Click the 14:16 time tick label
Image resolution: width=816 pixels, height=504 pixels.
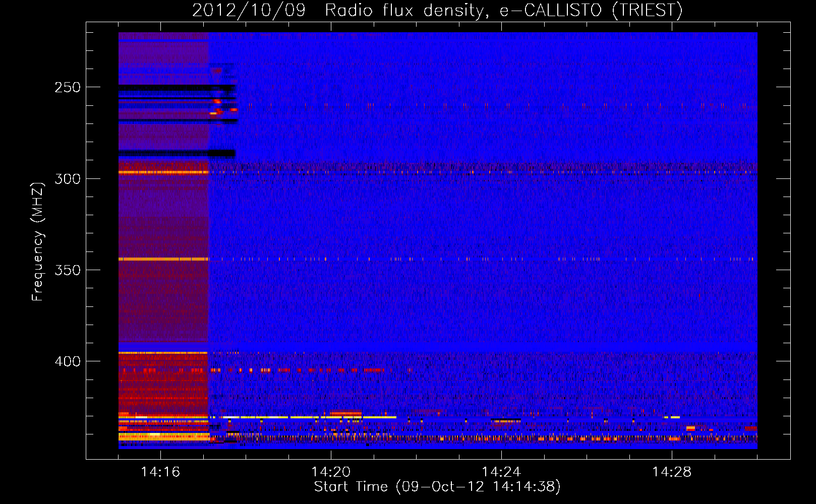coord(160,472)
